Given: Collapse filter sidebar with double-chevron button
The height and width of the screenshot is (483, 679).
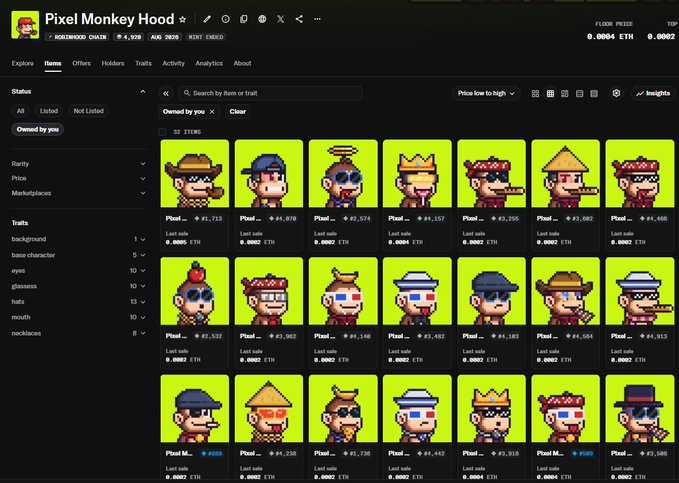Looking at the screenshot, I should pos(166,93).
